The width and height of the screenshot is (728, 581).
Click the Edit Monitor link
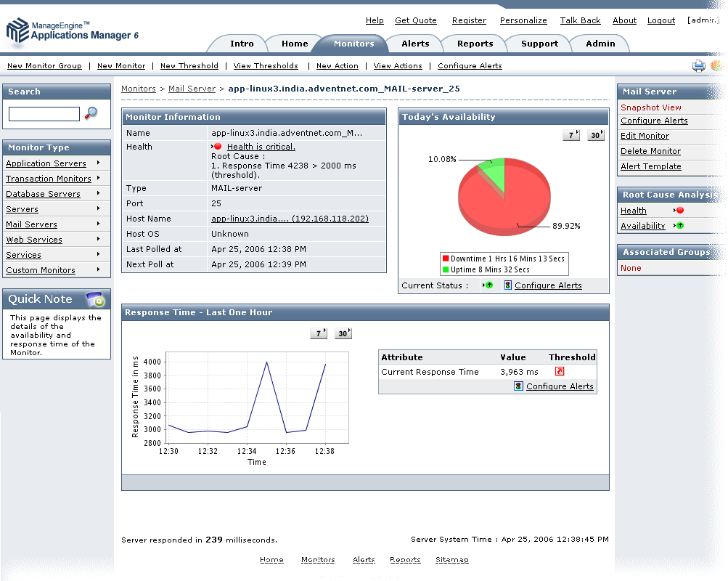pos(645,136)
